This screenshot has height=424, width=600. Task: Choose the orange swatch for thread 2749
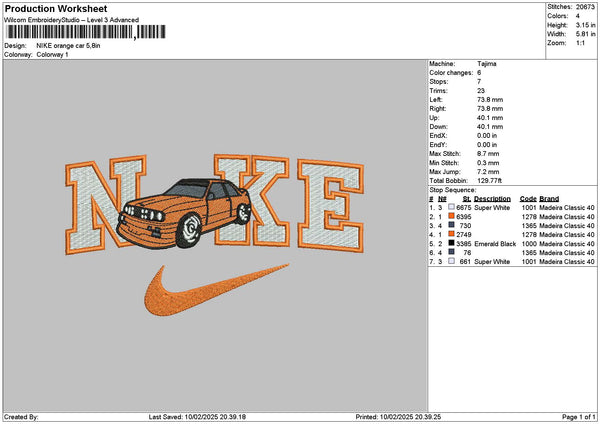pos(452,234)
